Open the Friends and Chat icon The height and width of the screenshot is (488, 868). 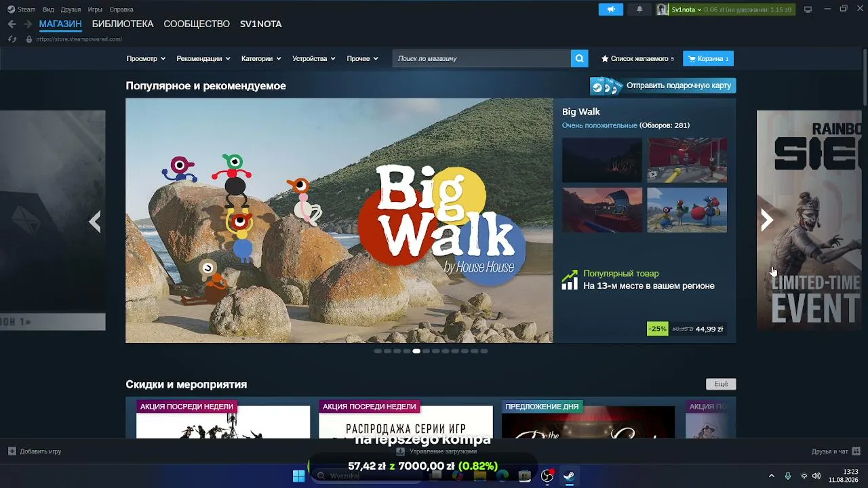pos(856,451)
